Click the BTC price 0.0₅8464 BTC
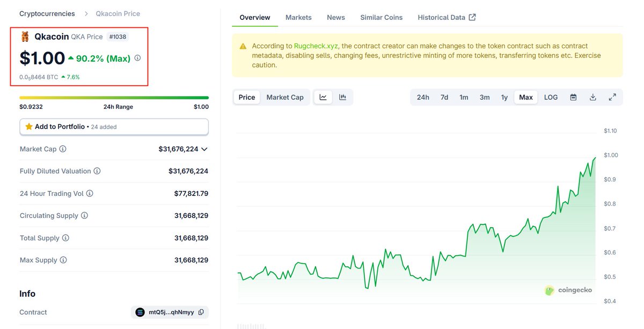Image resolution: width=644 pixels, height=329 pixels. (39, 77)
